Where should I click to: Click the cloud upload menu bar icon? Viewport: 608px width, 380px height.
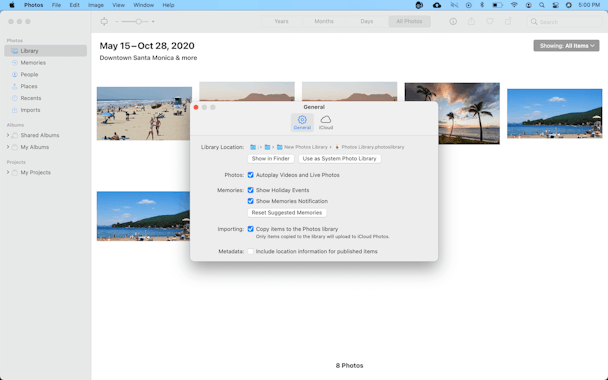tap(437, 5)
